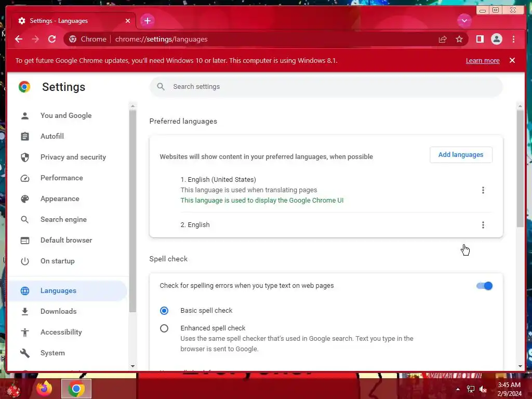Viewport: 532px width, 399px height.
Task: Select Basic spell check radio
Action: tap(164, 311)
